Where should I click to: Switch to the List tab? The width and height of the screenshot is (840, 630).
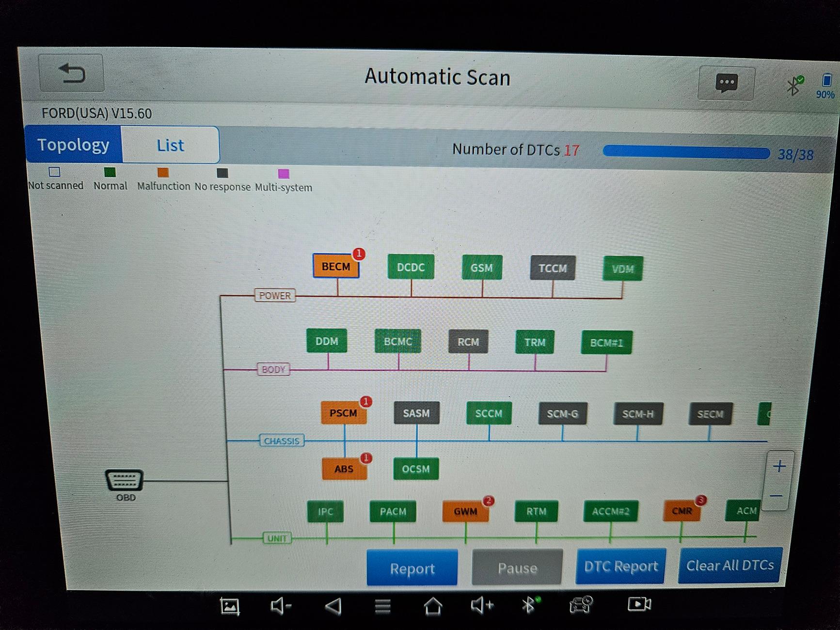[x=170, y=145]
